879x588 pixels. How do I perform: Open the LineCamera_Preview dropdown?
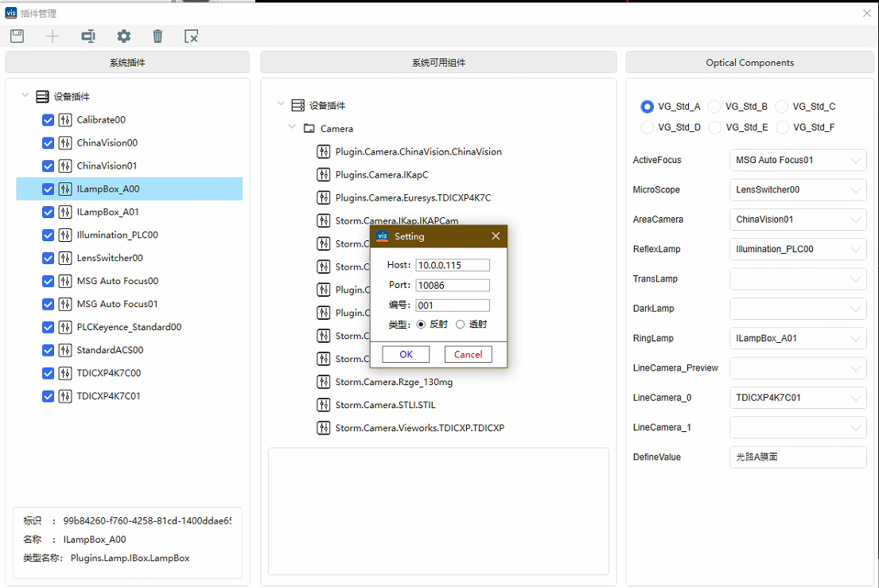click(x=798, y=368)
